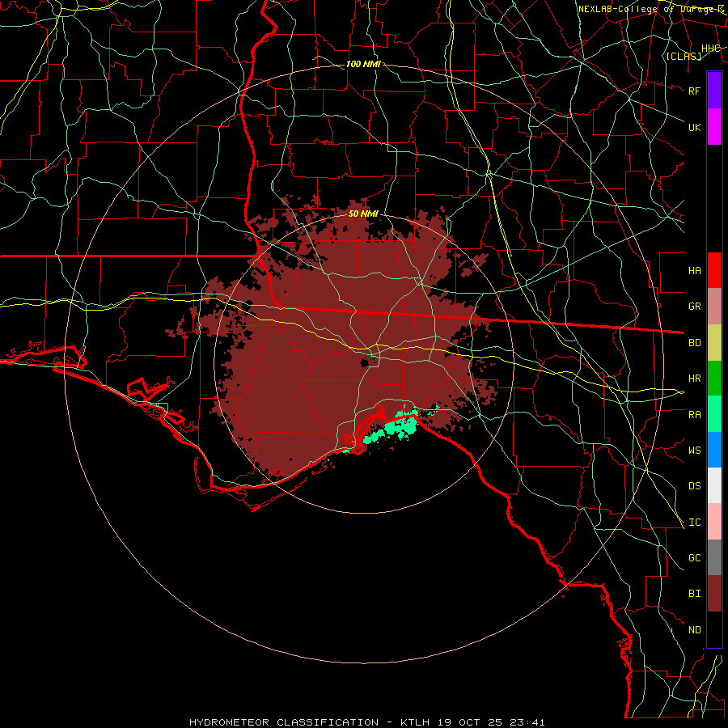
Task: Click the RA mint green legend swatch
Action: (x=714, y=414)
